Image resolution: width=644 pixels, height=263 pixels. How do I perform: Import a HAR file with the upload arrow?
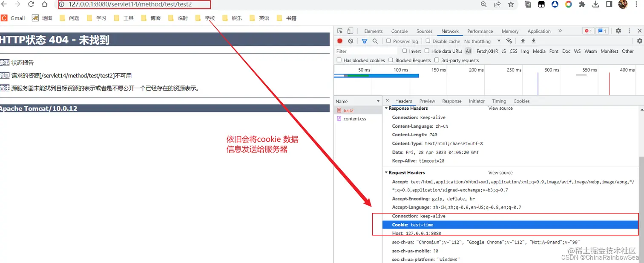[x=523, y=41]
